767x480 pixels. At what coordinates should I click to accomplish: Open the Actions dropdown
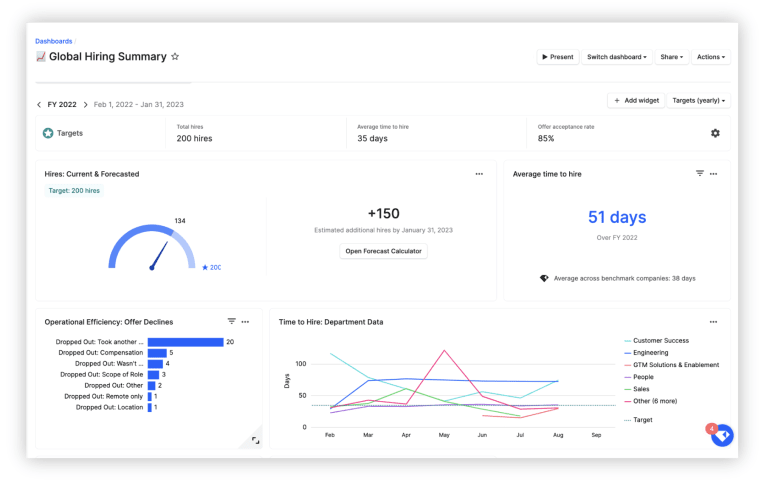point(711,57)
